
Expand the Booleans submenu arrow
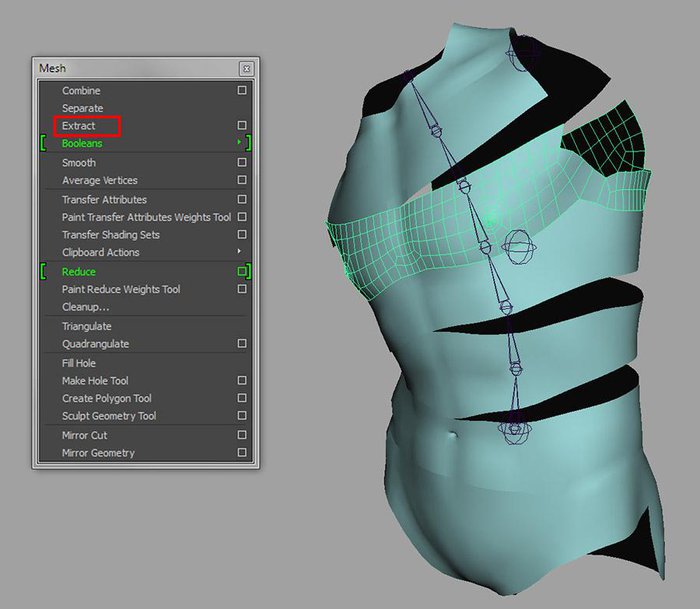coord(239,144)
